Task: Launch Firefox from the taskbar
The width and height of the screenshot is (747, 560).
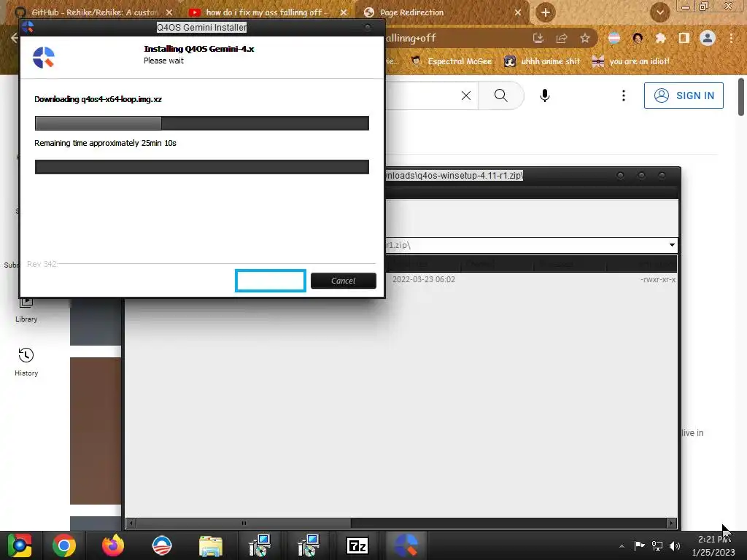Action: point(113,545)
